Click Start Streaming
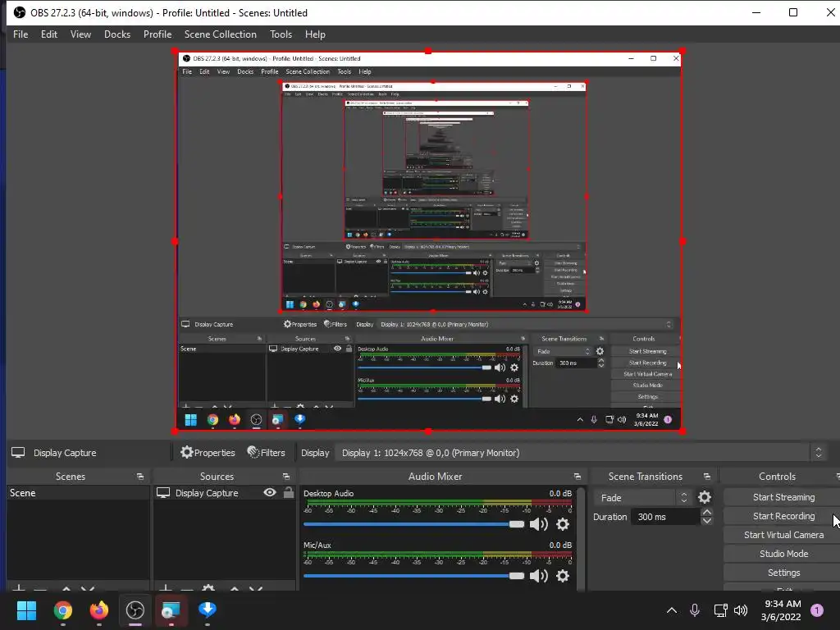The image size is (840, 630). 783,497
